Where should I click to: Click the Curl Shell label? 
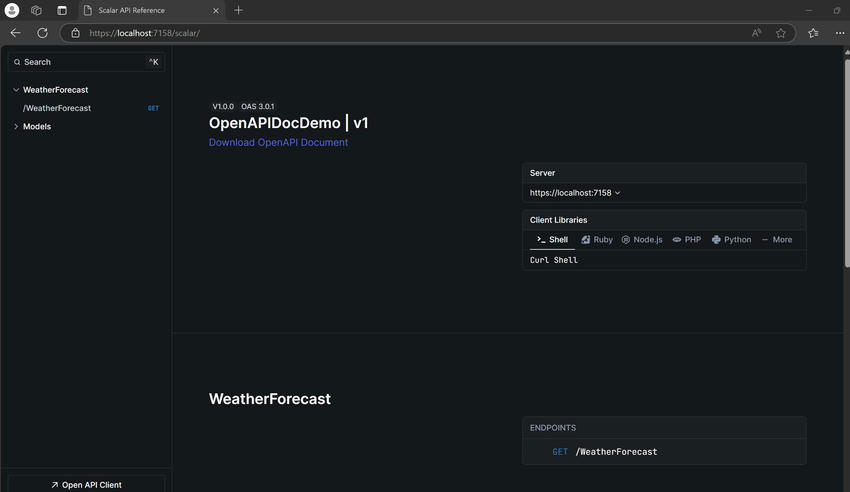click(x=553, y=260)
